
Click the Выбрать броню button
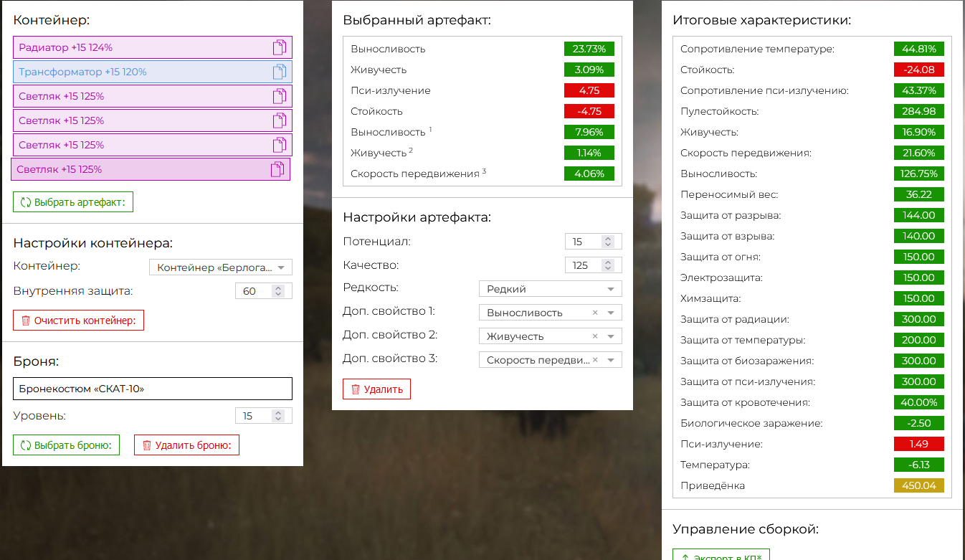pos(66,445)
